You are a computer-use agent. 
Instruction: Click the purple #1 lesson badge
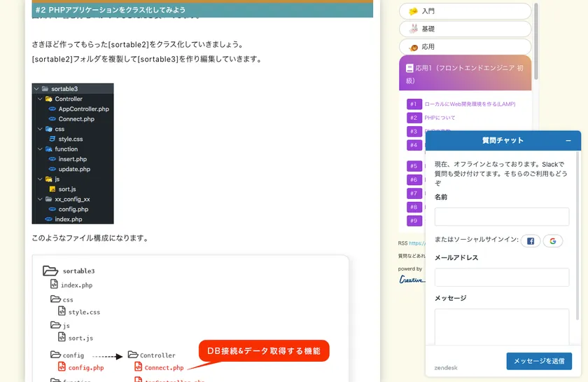(413, 104)
